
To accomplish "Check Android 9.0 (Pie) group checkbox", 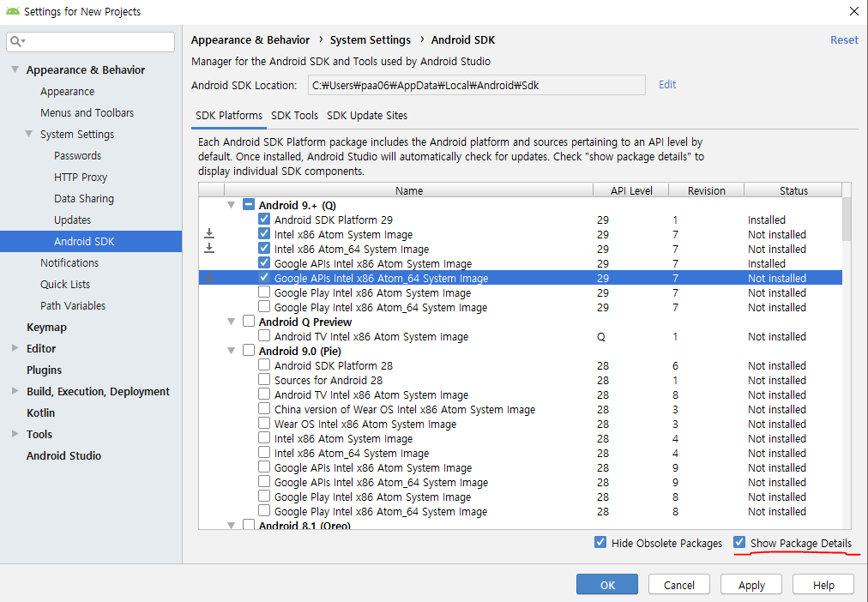I will pyautogui.click(x=249, y=350).
